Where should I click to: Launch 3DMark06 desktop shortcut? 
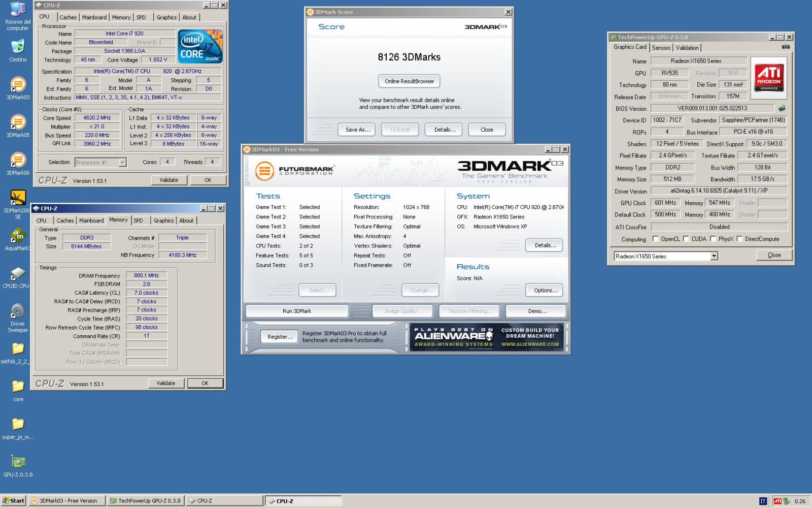click(18, 163)
